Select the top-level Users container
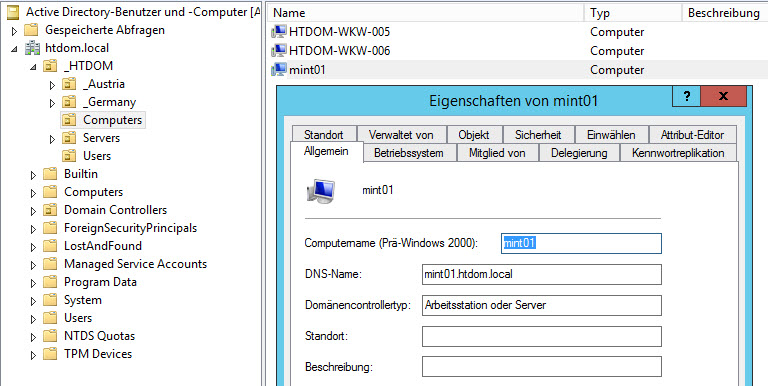Screen dimensions: 768x386 tap(78, 318)
